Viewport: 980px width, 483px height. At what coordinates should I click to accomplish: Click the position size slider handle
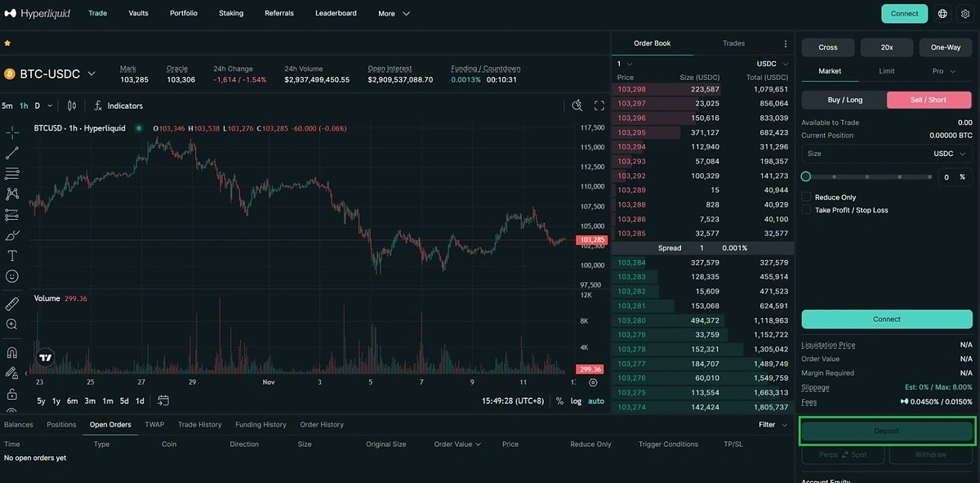806,177
